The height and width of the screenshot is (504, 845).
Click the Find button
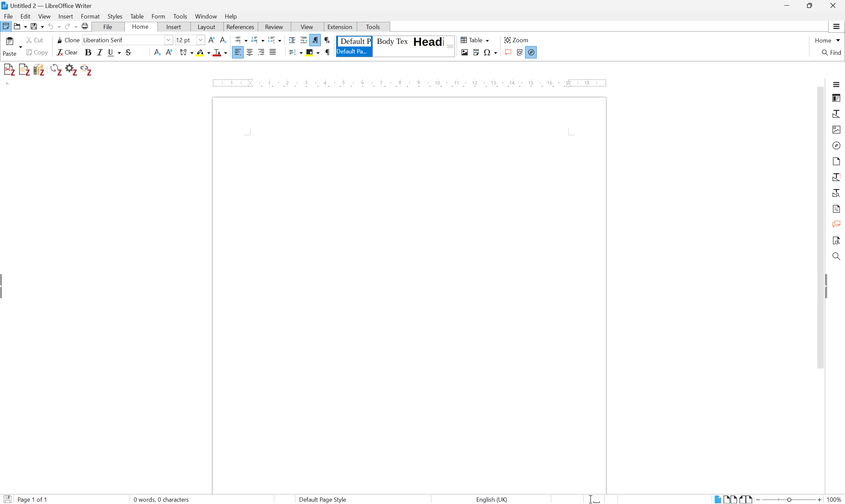click(x=831, y=52)
